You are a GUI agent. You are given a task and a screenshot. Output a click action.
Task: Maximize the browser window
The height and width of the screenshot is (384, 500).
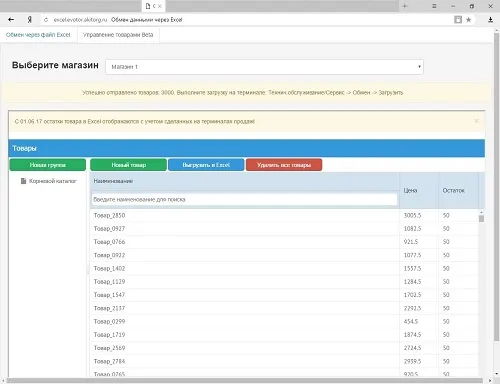tap(472, 6)
